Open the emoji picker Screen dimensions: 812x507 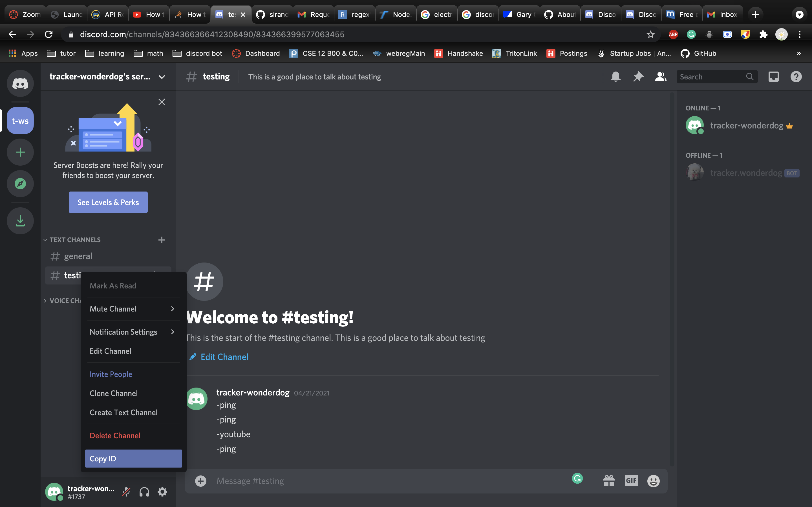pos(653,481)
